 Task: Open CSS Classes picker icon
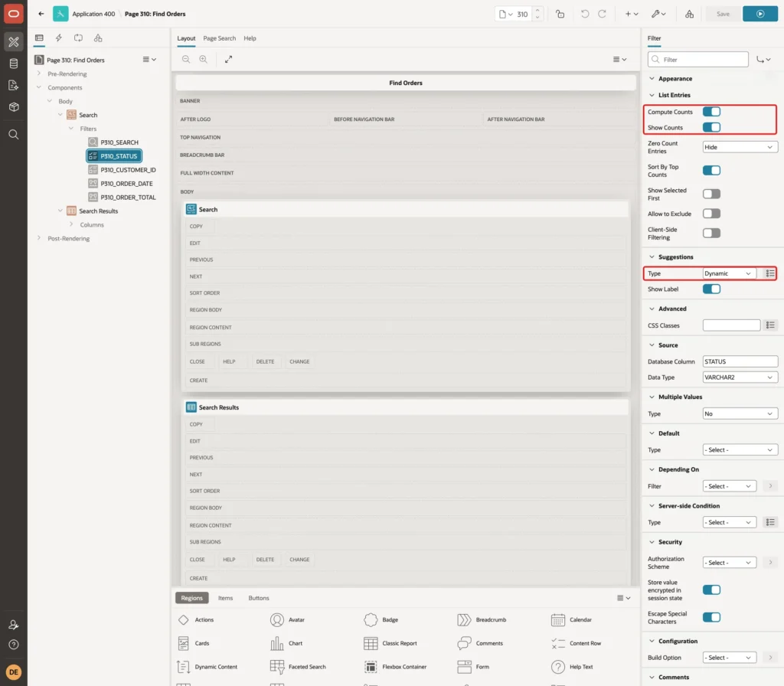(770, 325)
